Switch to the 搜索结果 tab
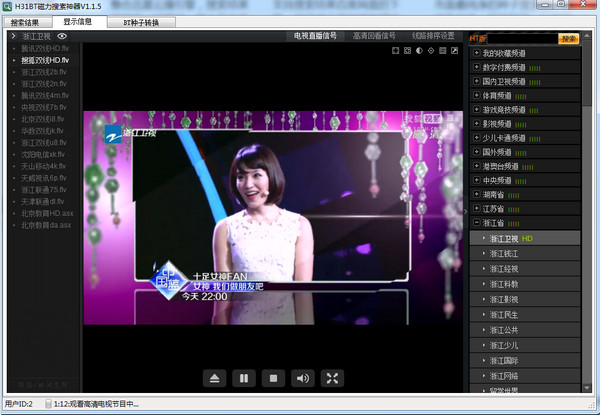The image size is (600, 415). [25, 22]
